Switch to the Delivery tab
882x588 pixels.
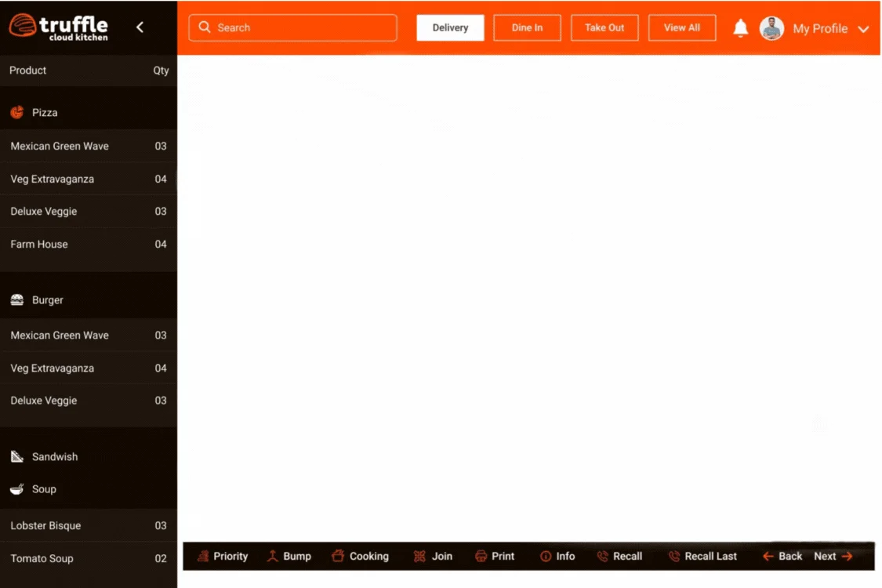tap(450, 27)
